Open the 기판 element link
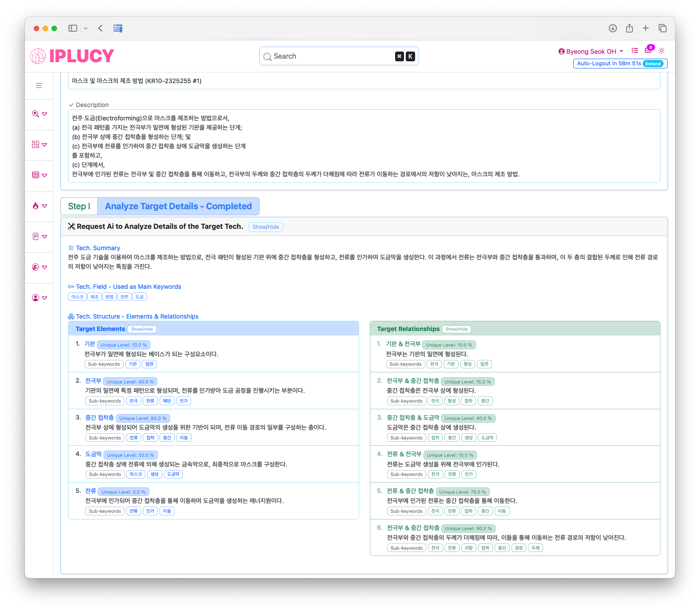 pyautogui.click(x=90, y=344)
